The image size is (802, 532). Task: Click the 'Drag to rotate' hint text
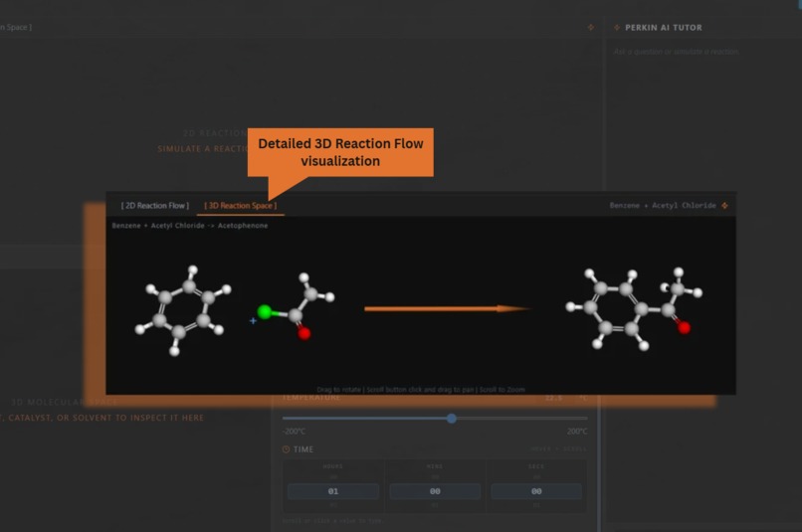pyautogui.click(x=338, y=390)
